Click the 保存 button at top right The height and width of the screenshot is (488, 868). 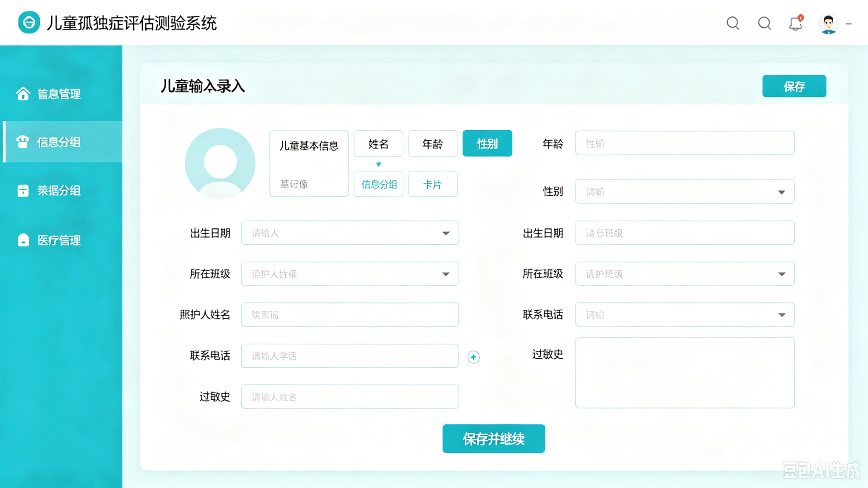click(794, 86)
